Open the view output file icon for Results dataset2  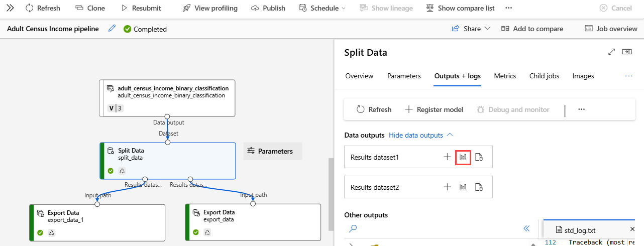point(479,187)
